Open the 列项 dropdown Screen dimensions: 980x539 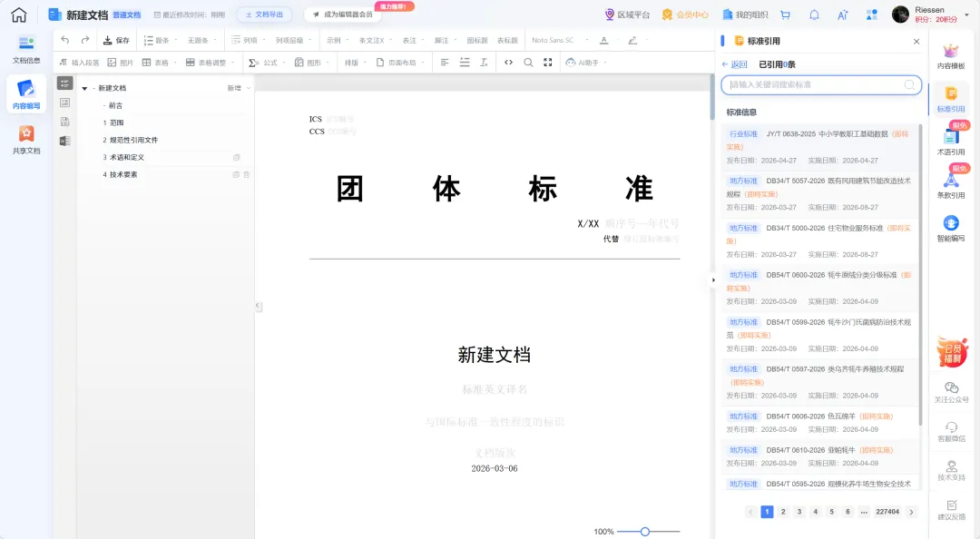tap(248, 40)
